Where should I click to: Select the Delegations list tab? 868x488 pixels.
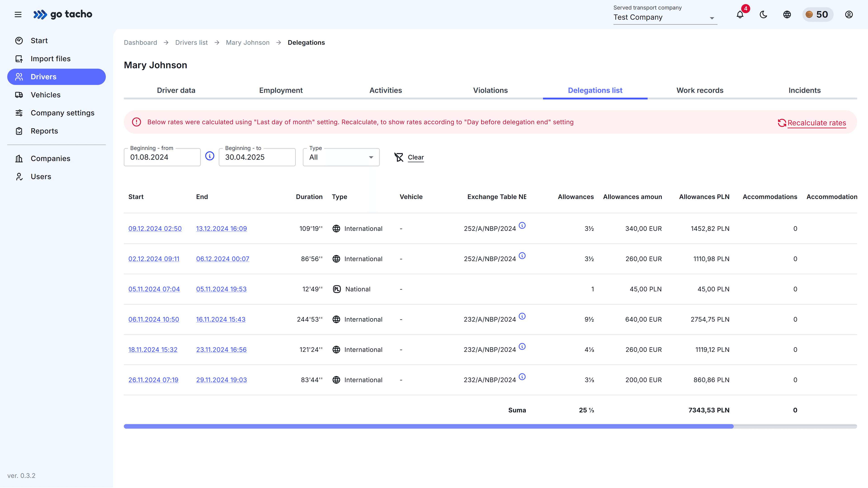tap(595, 91)
